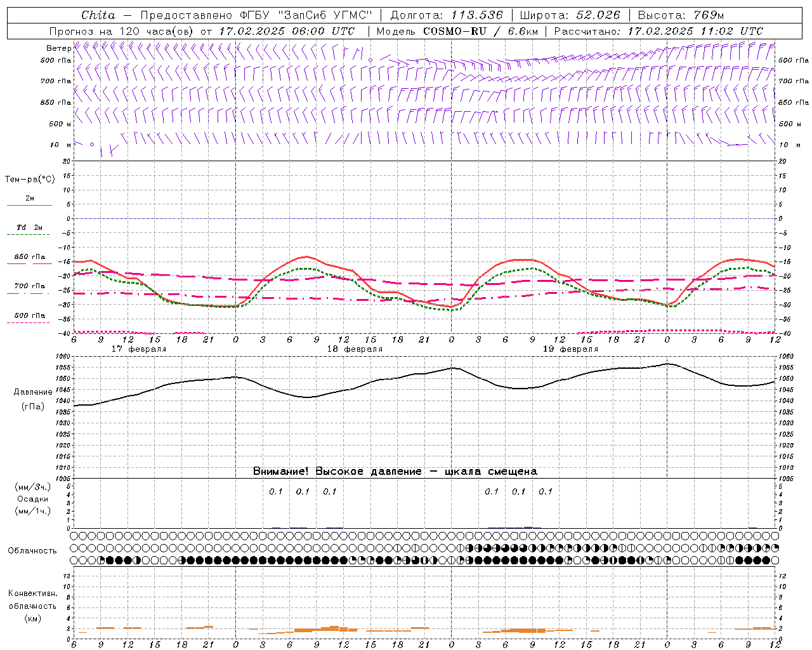Click the 'Долгота: 113.536' longitude value
812x650 pixels.
pyautogui.click(x=447, y=15)
